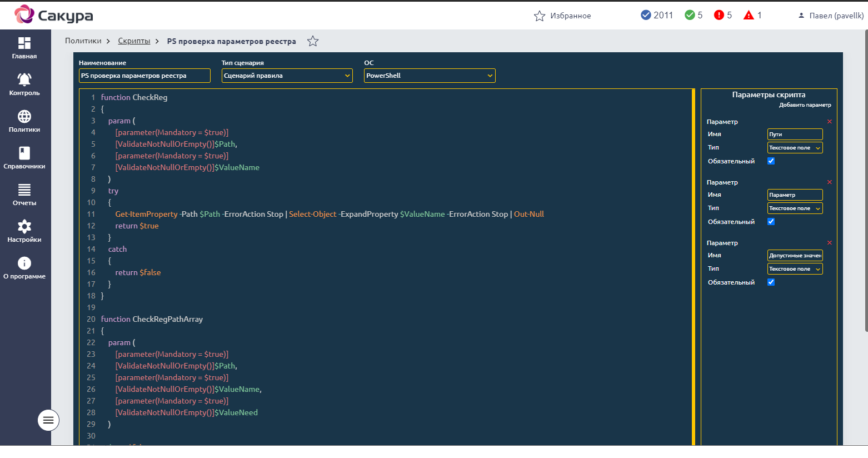868x458 pixels.
Task: Open the Контроль alarm bell icon
Action: coord(24,80)
